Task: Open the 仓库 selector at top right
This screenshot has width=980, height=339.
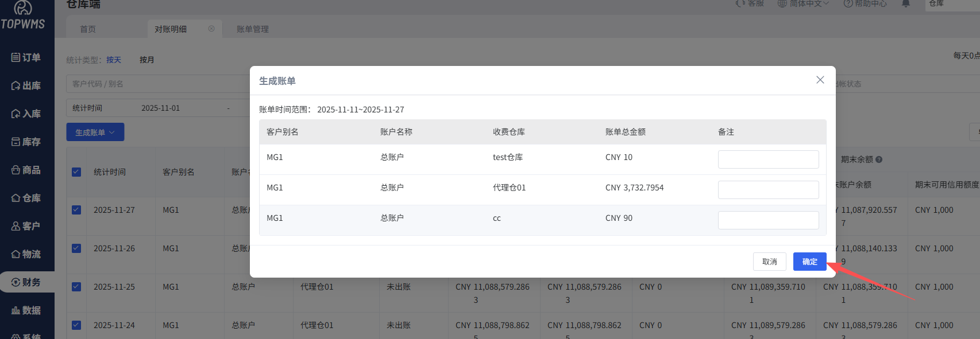Action: (951, 4)
